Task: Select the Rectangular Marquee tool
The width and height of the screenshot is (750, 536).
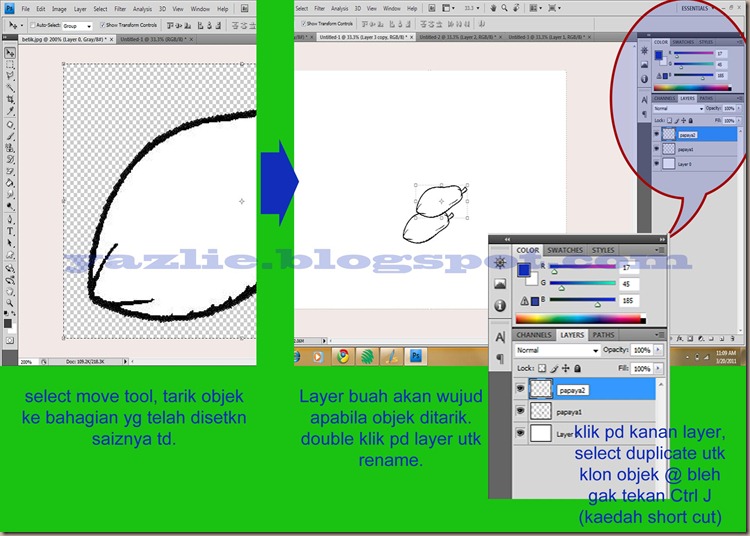Action: tap(10, 65)
